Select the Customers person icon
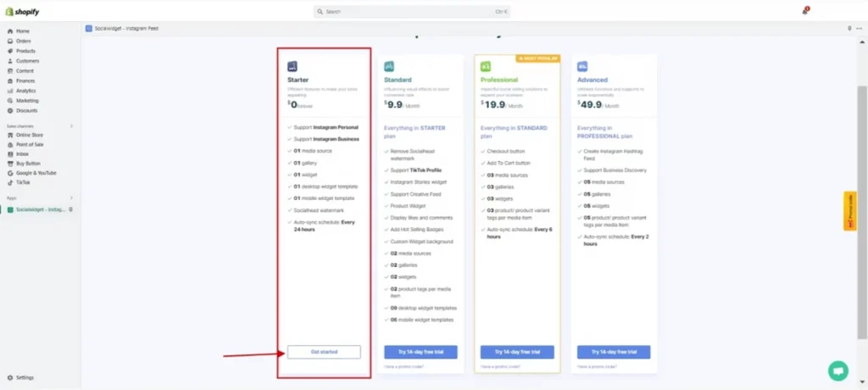Image resolution: width=868 pixels, height=390 pixels. tap(10, 61)
